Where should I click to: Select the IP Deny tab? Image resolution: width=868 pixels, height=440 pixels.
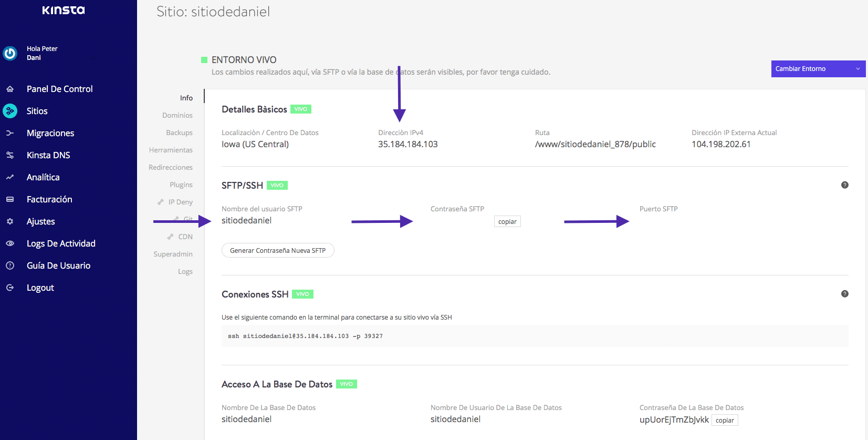(x=181, y=202)
